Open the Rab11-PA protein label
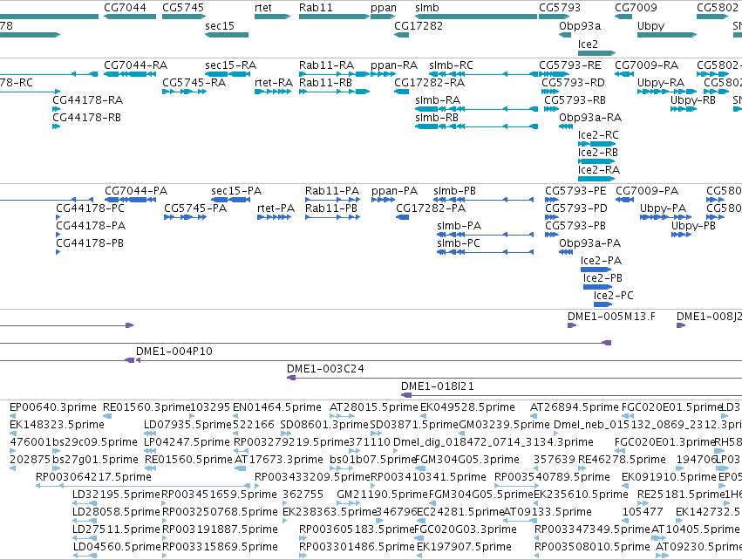The image size is (742, 560). [331, 190]
